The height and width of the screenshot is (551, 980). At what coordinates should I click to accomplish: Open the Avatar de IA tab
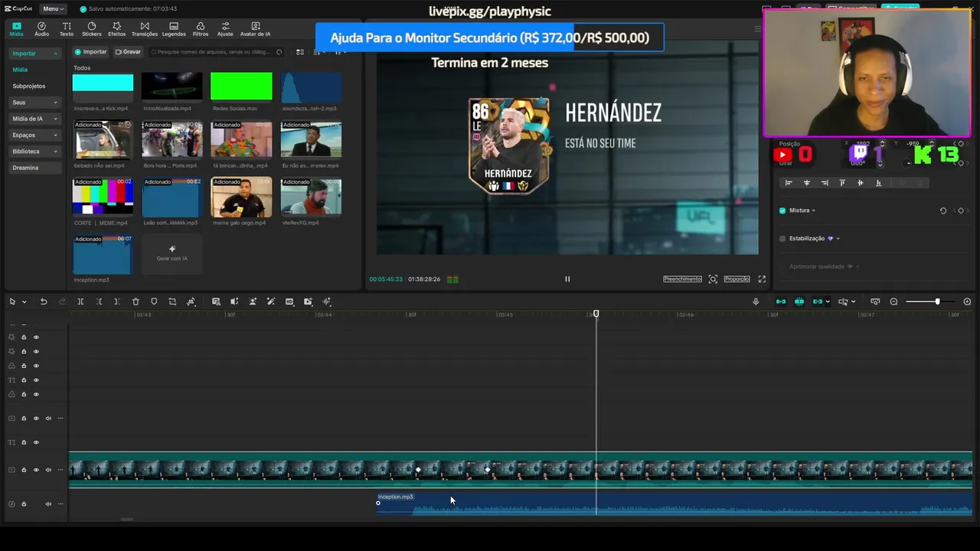pos(255,29)
